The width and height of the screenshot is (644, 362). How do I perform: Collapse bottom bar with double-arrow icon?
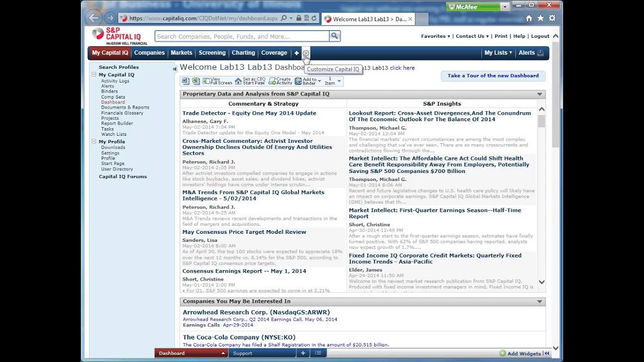(x=546, y=353)
